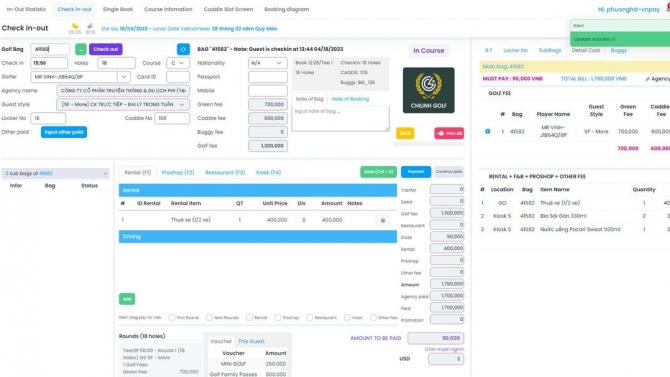This screenshot has width=670, height=377.
Task: Open the Check in-out tab
Action: 74,9
